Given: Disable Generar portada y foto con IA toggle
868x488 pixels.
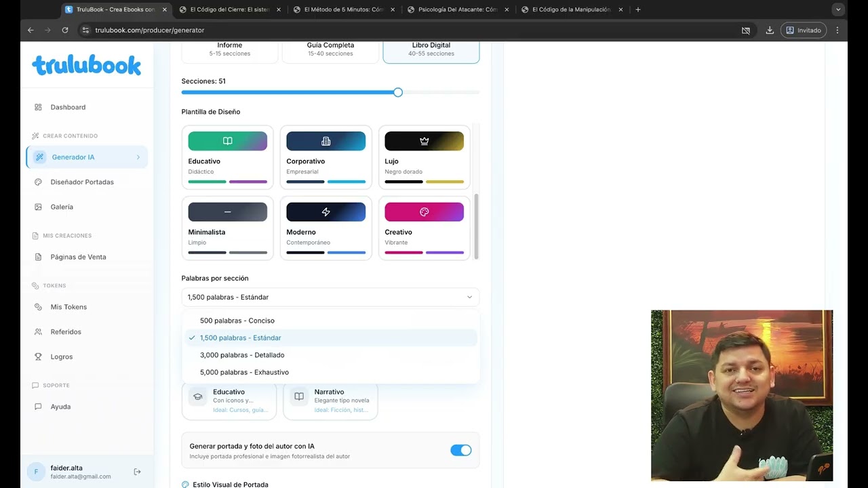Looking at the screenshot, I should click(x=461, y=450).
